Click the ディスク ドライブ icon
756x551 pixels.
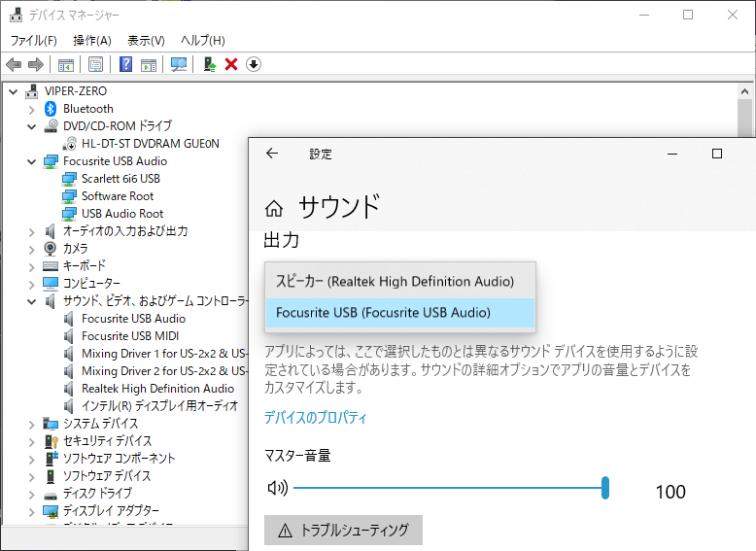pos(51,495)
